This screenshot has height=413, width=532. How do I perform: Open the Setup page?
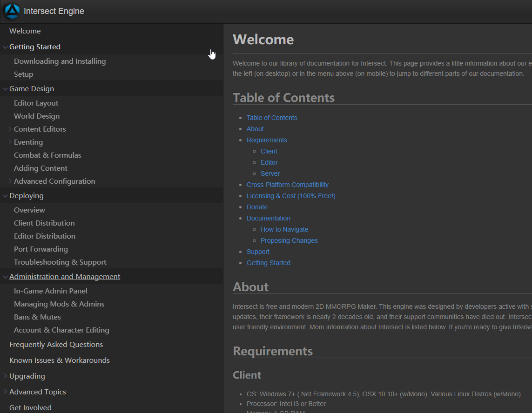23,74
